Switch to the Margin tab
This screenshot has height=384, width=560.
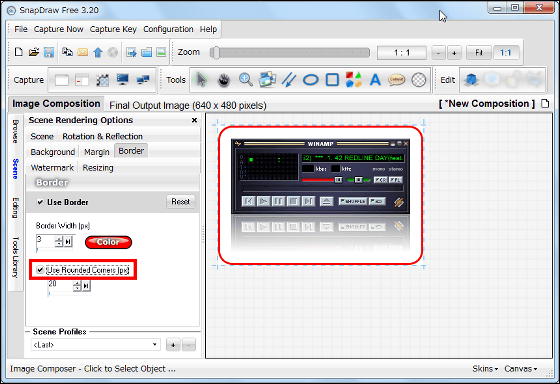coord(96,152)
